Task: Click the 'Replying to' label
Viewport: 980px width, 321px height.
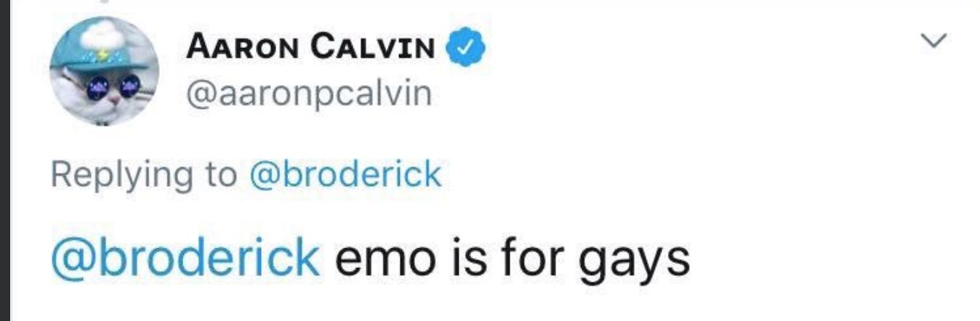Action: [144, 176]
